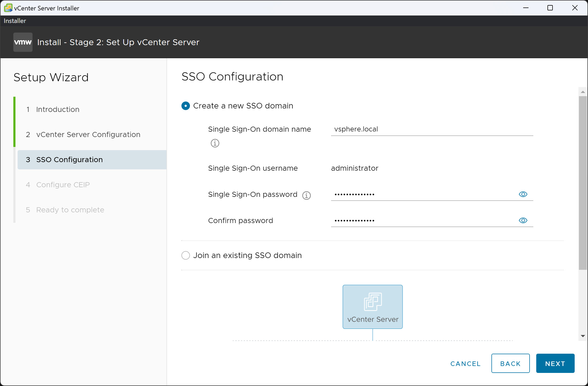Edit the Single Sign-On domain name field
Image resolution: width=588 pixels, height=386 pixels.
432,129
